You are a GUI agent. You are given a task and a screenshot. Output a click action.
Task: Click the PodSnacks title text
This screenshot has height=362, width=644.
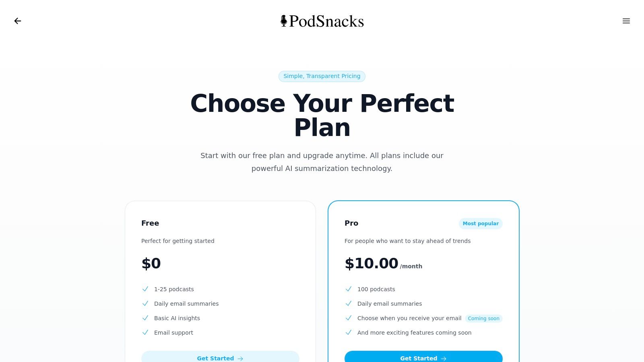326,21
